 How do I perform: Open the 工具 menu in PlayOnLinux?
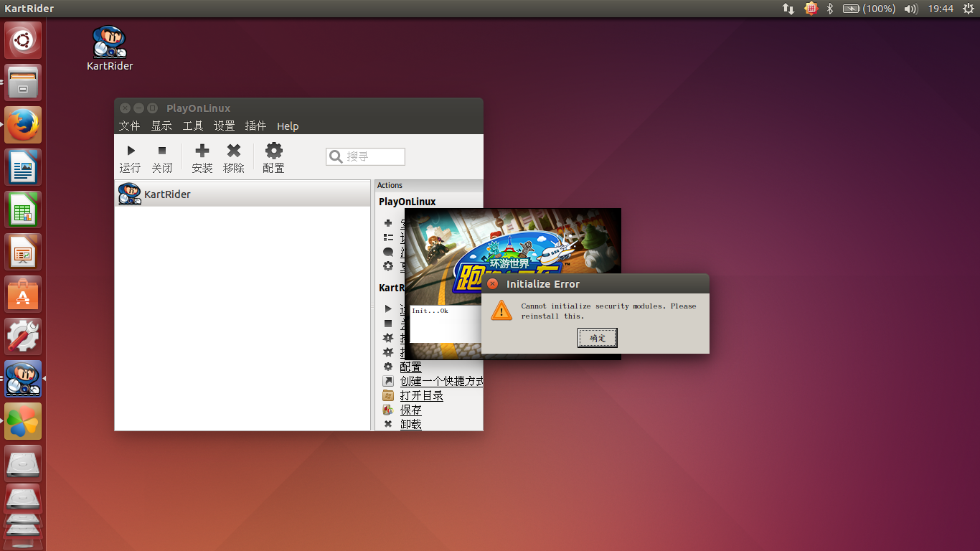[193, 126]
